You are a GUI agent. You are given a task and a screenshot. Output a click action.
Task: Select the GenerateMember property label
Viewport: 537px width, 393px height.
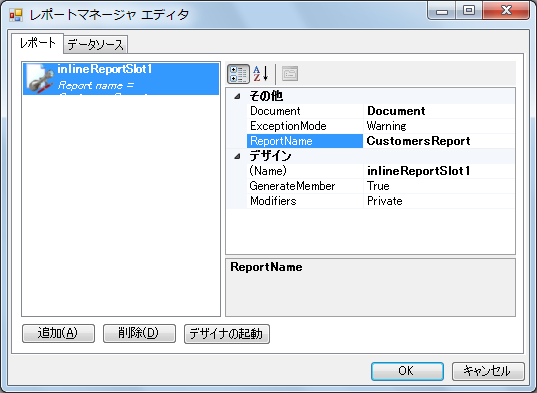pyautogui.click(x=305, y=186)
